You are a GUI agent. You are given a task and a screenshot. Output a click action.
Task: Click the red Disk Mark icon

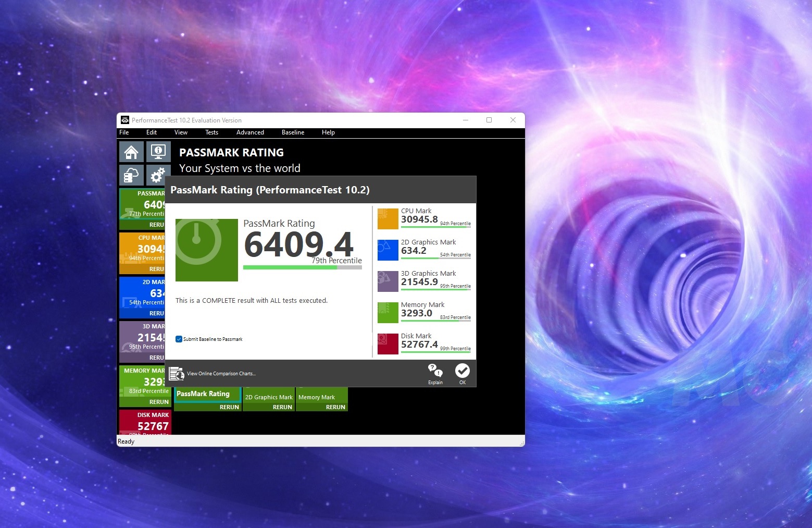point(388,344)
